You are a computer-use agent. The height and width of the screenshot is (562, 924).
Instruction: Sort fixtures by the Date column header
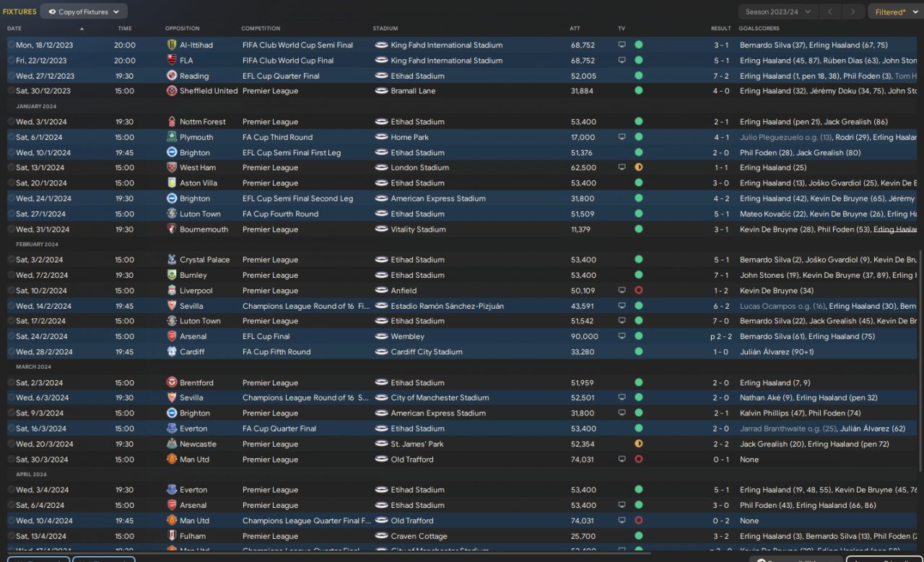pos(14,29)
